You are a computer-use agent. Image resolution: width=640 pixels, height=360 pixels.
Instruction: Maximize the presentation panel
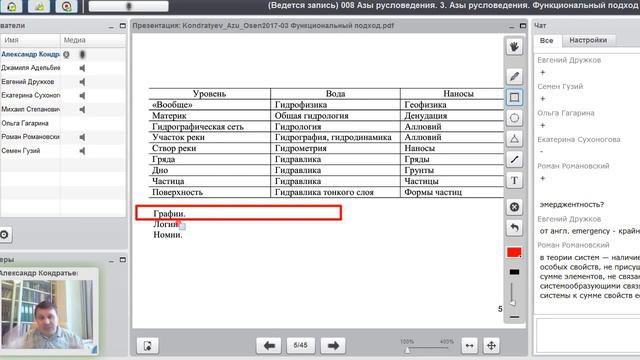click(523, 26)
